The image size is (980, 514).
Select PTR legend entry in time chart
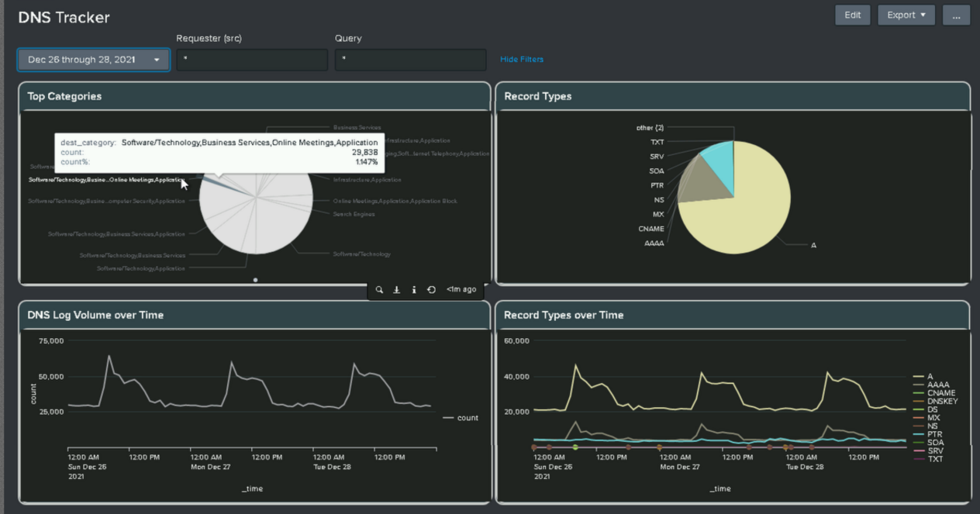point(928,435)
